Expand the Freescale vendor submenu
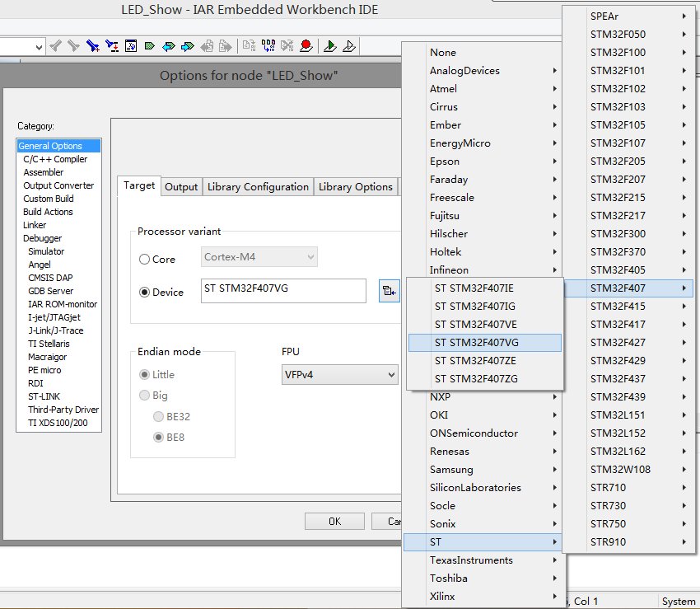This screenshot has width=700, height=609. click(483, 198)
